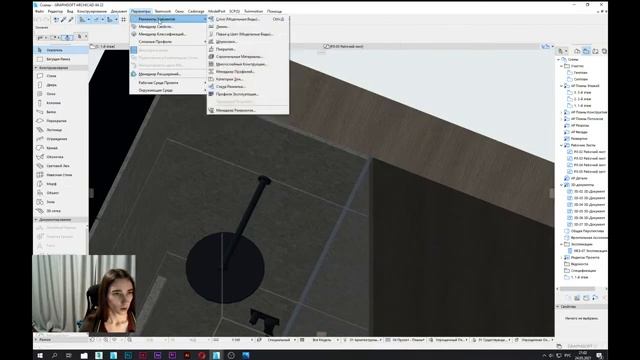
Task: Choose Менеджер Классификаций menu entry
Action: coord(168,34)
